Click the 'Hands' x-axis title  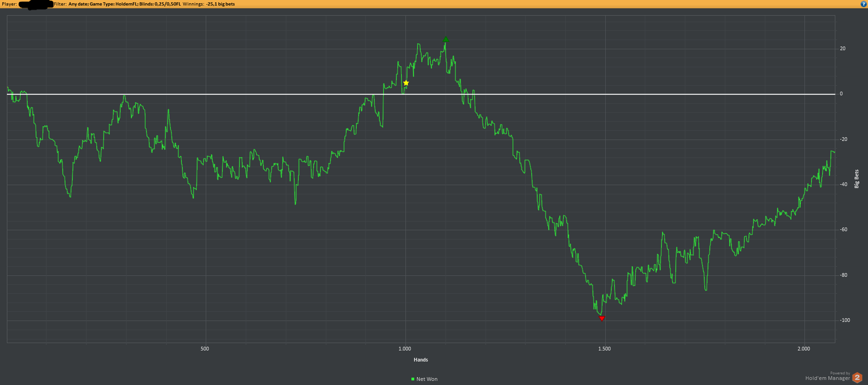(421, 360)
